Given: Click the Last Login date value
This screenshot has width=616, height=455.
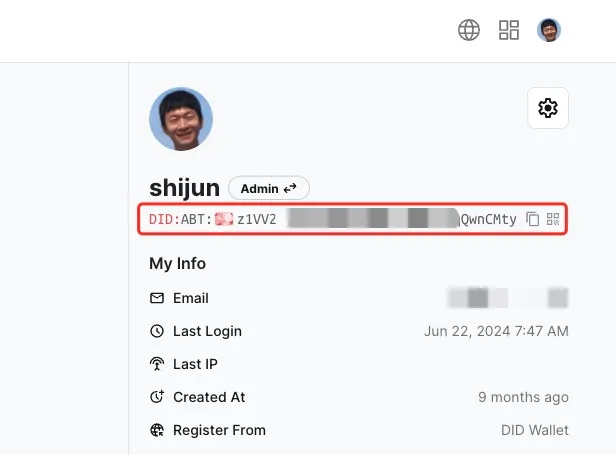Looking at the screenshot, I should tap(496, 331).
